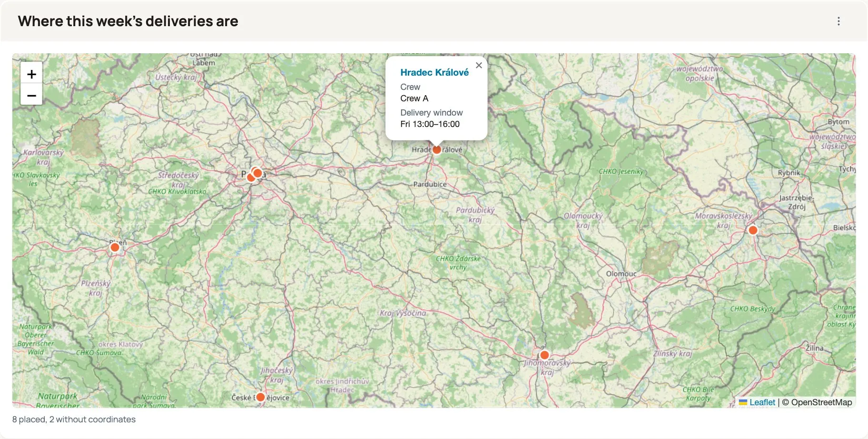This screenshot has height=439, width=868.
Task: Zoom out on the map
Action: point(31,95)
